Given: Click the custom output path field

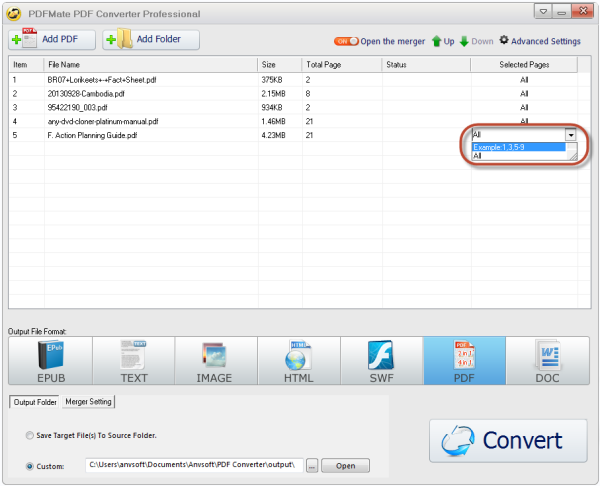Looking at the screenshot, I should (x=194, y=465).
